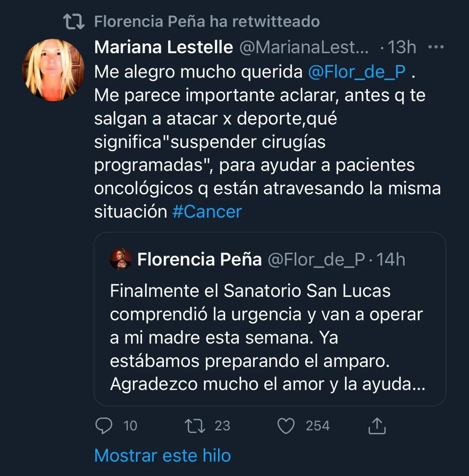Screen dimensions: 469x476
Task: Tap the retweet arrows icon
Action: 194,425
